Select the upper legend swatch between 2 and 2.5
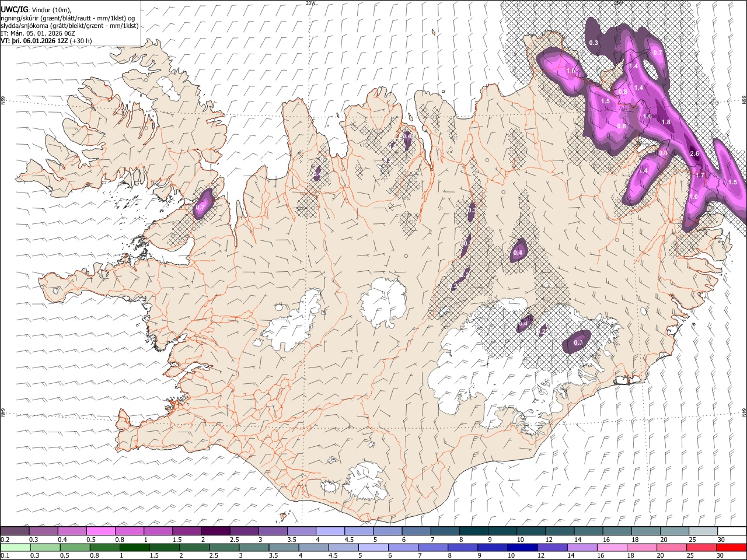Viewport: 747px width, 560px height. pyautogui.click(x=215, y=531)
